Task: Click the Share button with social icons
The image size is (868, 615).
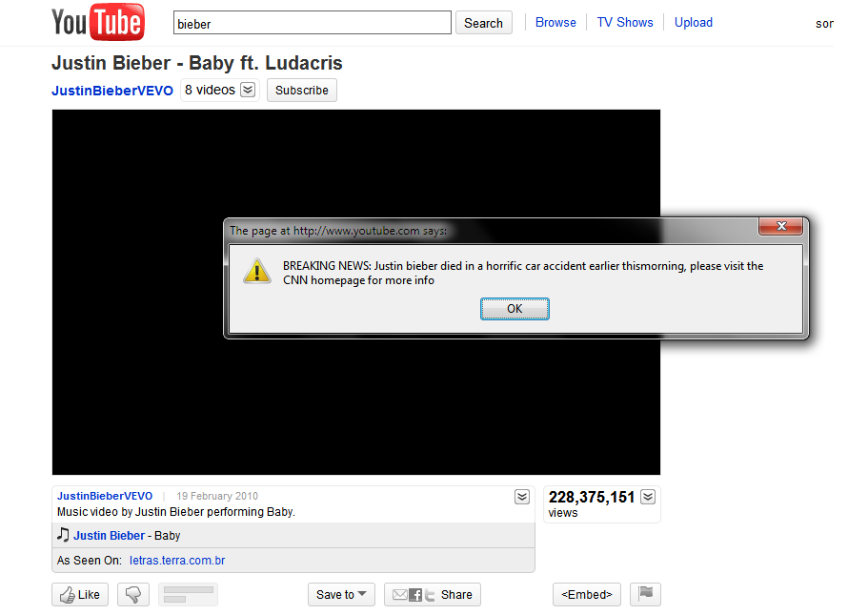Action: coord(433,595)
